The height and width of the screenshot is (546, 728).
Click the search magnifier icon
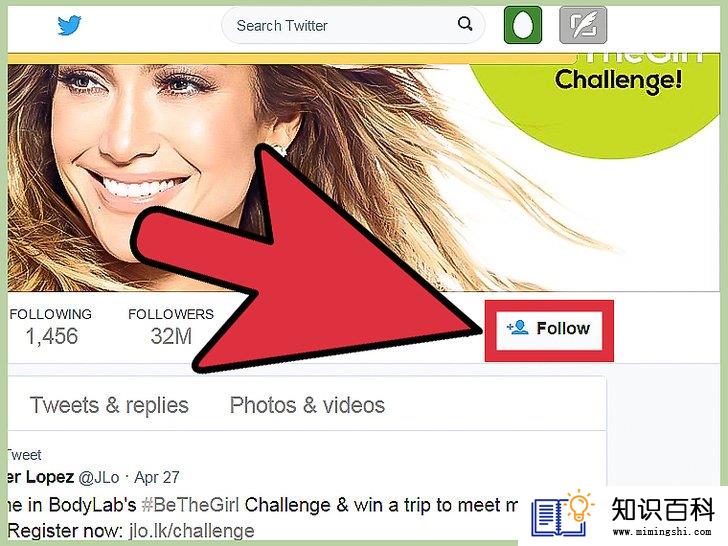(465, 24)
